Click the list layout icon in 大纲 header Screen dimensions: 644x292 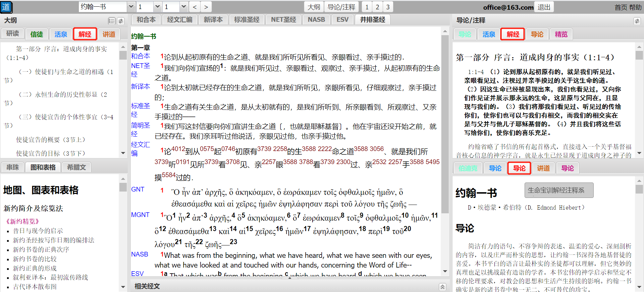(112, 21)
